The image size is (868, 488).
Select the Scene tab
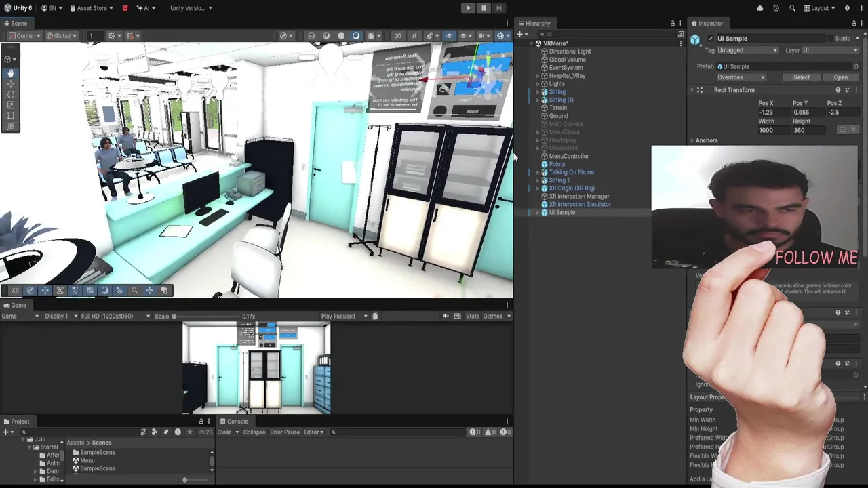15,23
